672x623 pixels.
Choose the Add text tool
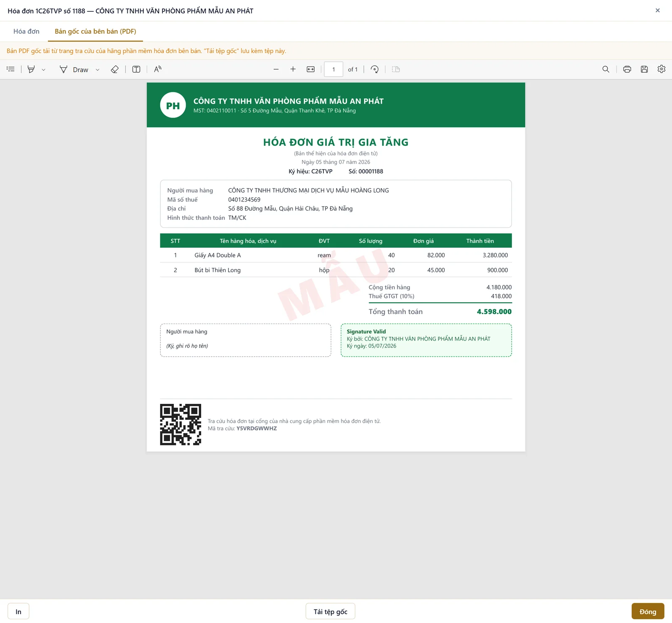click(136, 69)
